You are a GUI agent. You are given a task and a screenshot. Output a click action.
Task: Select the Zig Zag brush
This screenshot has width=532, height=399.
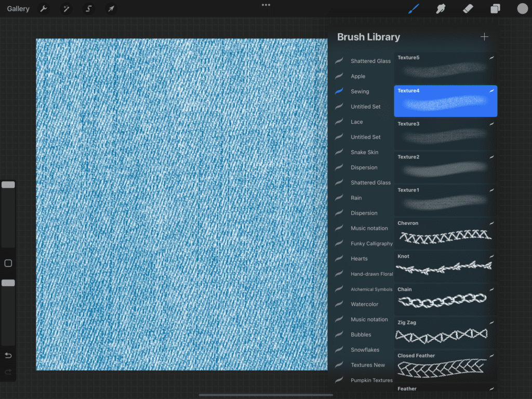point(445,332)
